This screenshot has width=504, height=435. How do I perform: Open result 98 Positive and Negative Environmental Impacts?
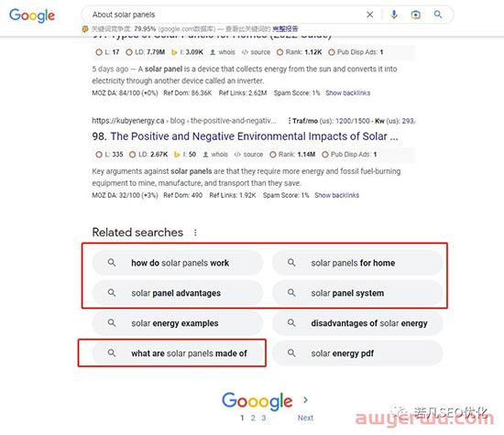(x=254, y=136)
